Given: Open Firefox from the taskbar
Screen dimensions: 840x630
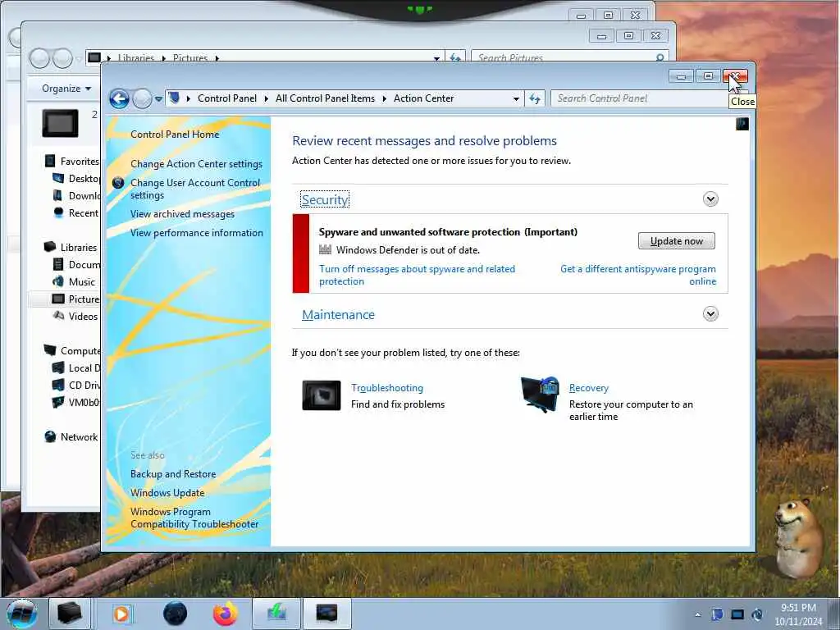Looking at the screenshot, I should 226,614.
